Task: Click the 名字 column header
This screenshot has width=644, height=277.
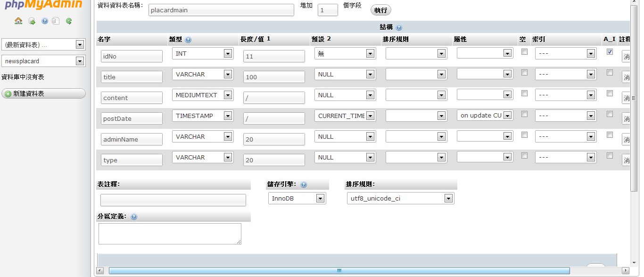Action: tap(104, 40)
